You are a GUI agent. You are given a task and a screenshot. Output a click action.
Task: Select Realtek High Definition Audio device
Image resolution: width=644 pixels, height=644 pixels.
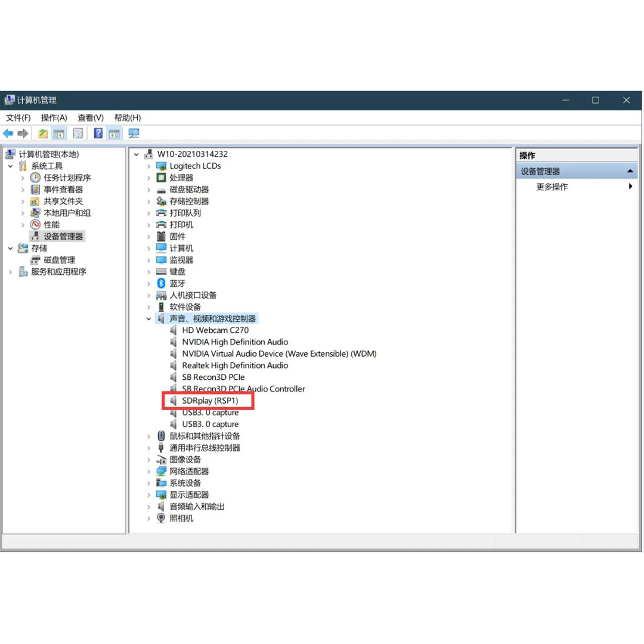(235, 366)
